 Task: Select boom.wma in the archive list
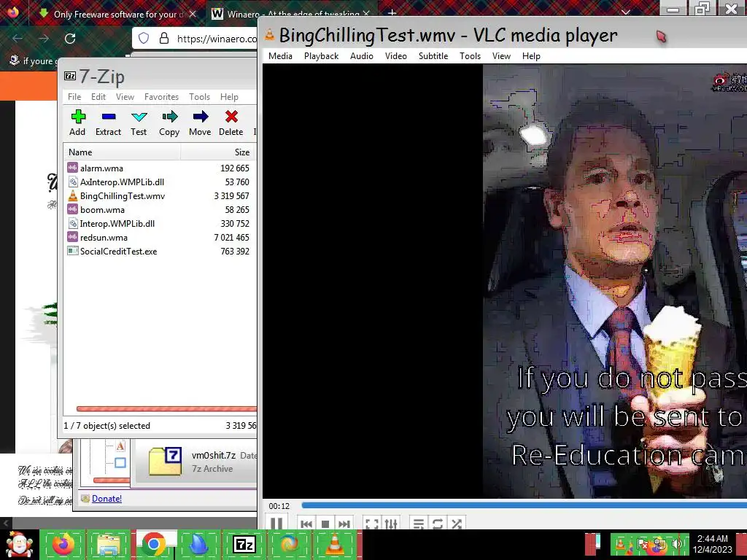pyautogui.click(x=159, y=209)
